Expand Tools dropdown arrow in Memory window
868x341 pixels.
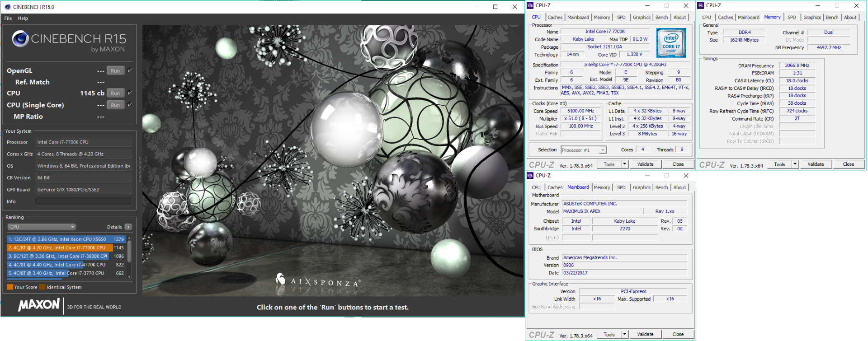tap(795, 164)
